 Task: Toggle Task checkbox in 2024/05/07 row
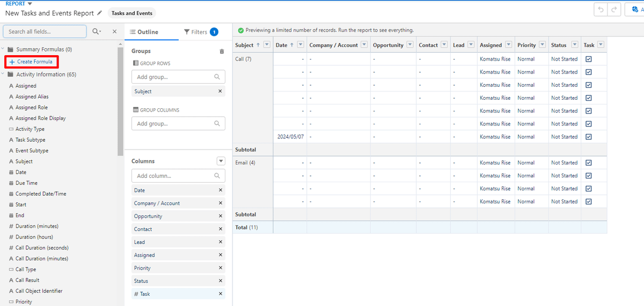coord(589,137)
